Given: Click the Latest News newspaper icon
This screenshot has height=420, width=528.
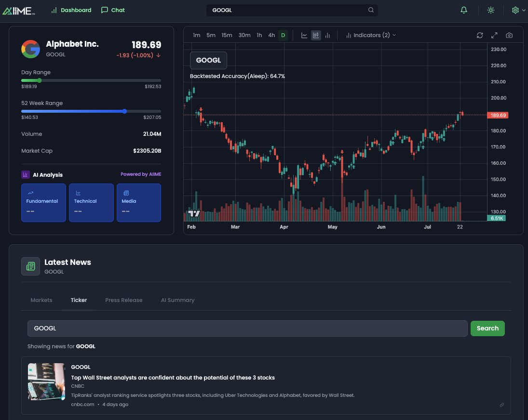Looking at the screenshot, I should [x=31, y=266].
